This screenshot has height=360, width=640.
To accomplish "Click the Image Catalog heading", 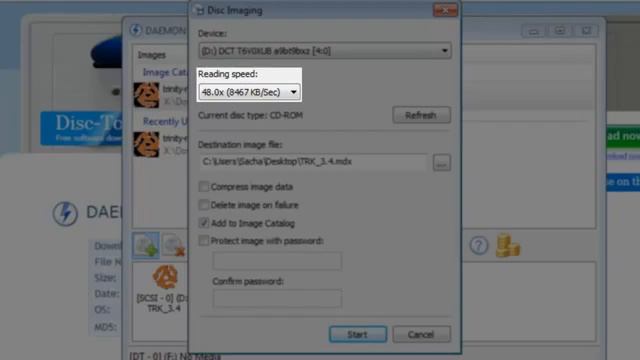I will click(x=164, y=72).
